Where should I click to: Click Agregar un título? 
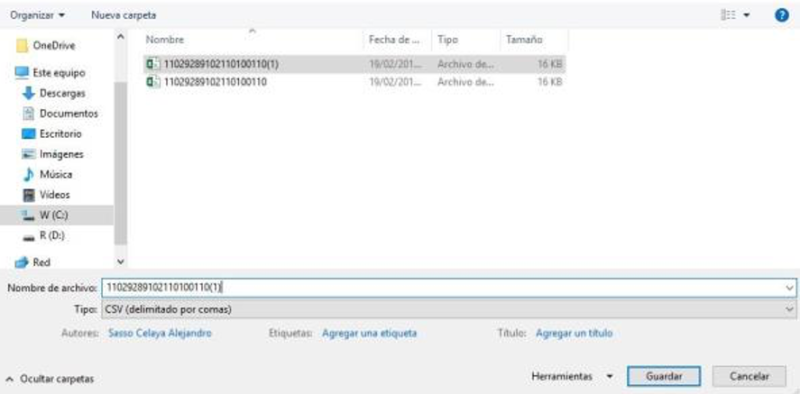pyautogui.click(x=574, y=333)
